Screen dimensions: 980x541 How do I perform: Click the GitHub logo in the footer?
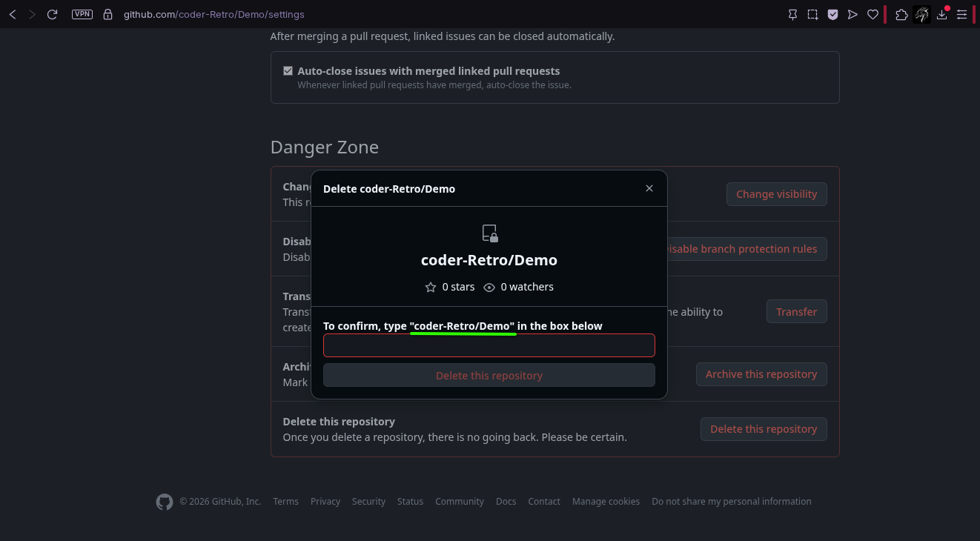[x=165, y=502]
